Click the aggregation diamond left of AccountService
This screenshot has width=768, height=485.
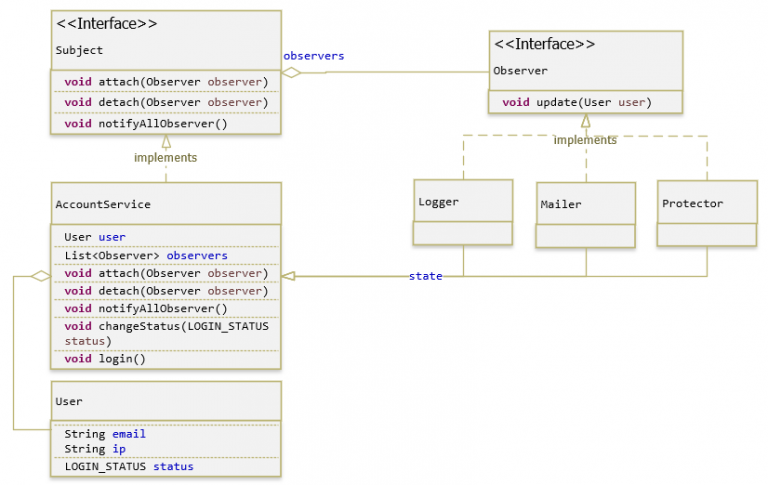coord(40,276)
